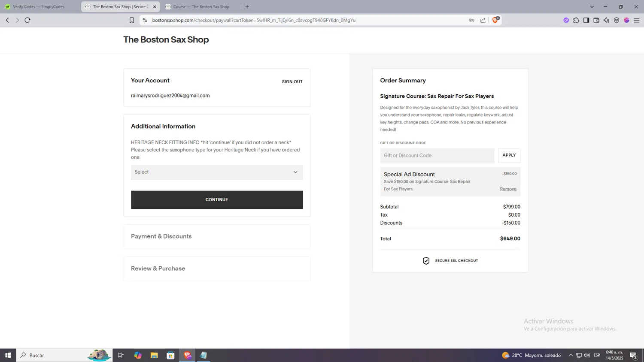Open the volume speaker tray icon
Image resolution: width=644 pixels, height=362 pixels.
click(587, 355)
